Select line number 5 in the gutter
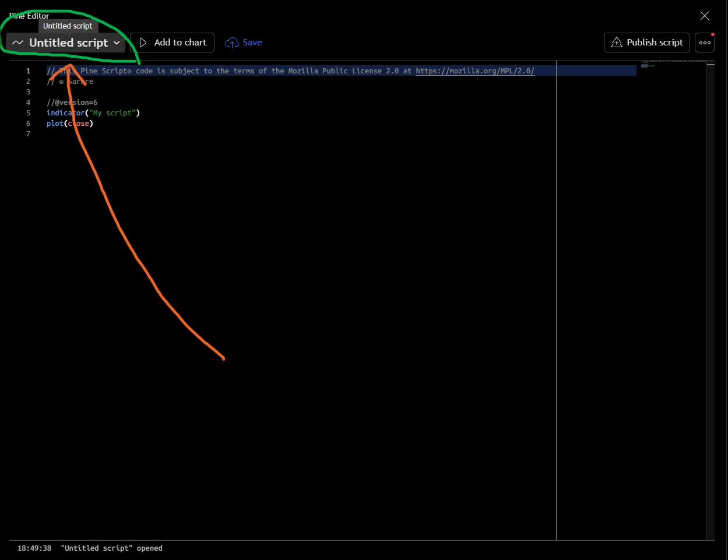 coord(28,113)
